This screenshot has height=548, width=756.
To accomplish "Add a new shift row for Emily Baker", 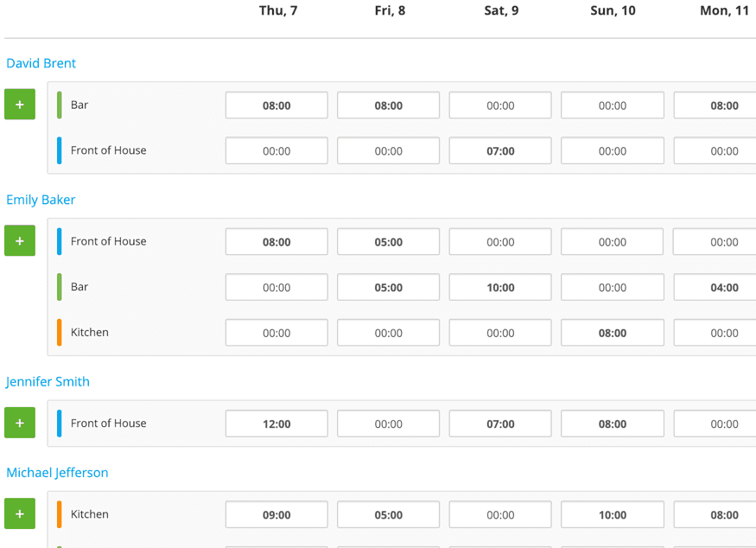I will (19, 240).
